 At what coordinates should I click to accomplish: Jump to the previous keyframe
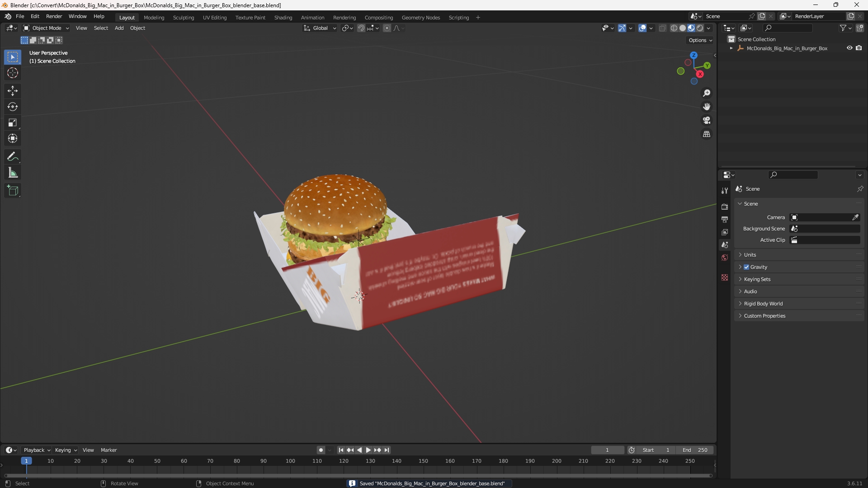(x=350, y=450)
